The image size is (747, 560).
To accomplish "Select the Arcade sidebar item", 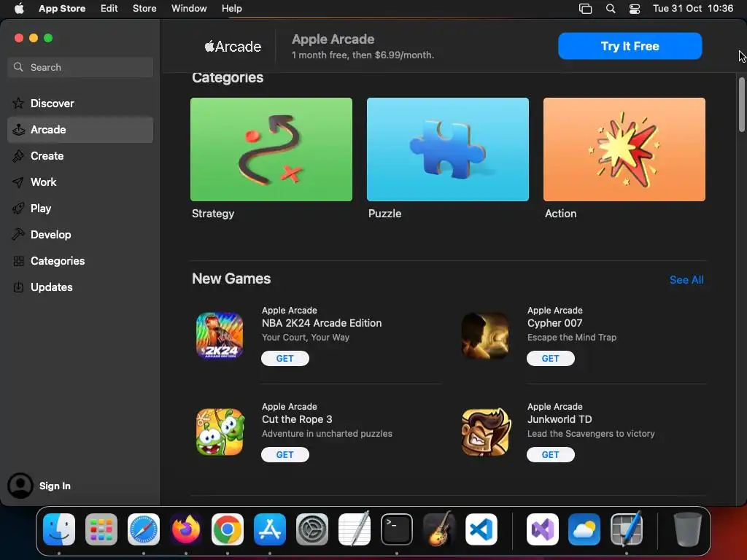I will pos(80,130).
